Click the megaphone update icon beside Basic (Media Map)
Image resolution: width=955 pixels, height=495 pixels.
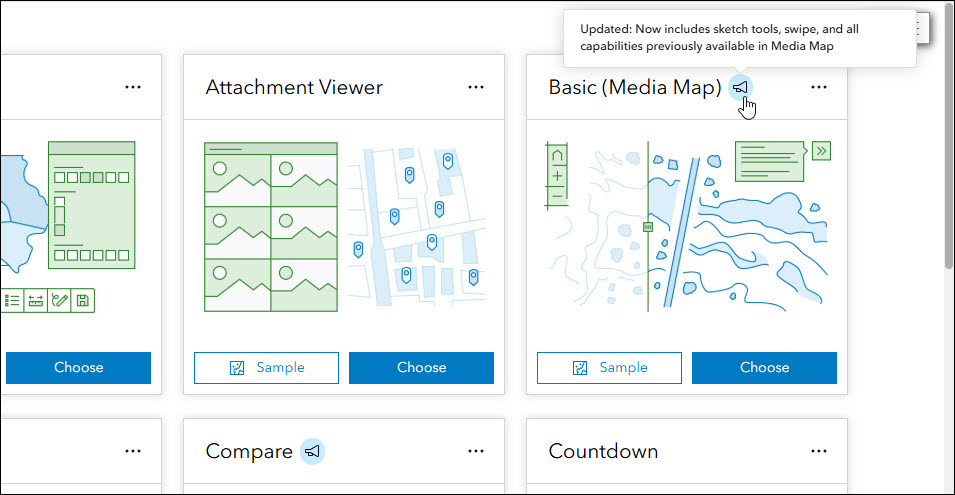coord(740,87)
